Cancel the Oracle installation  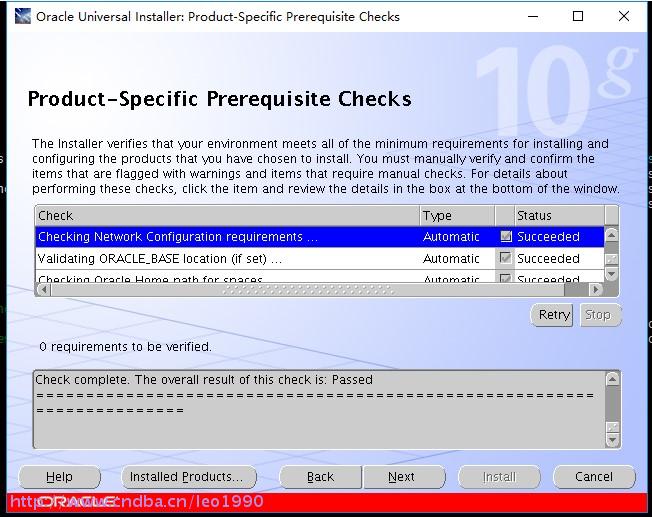(594, 477)
